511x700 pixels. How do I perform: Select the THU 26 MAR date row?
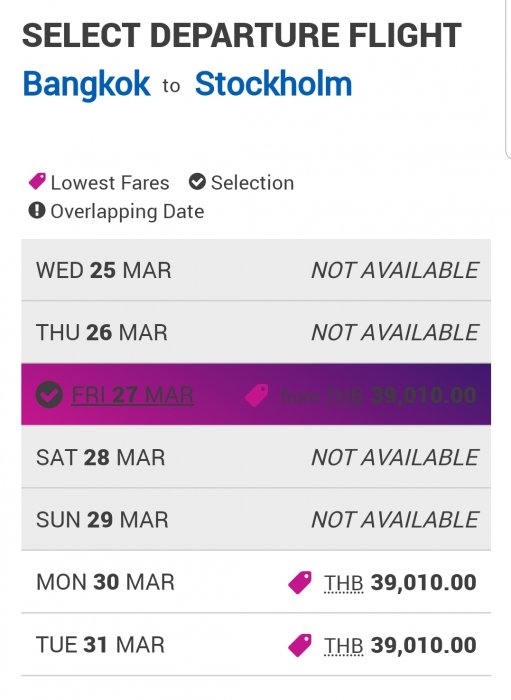click(256, 332)
